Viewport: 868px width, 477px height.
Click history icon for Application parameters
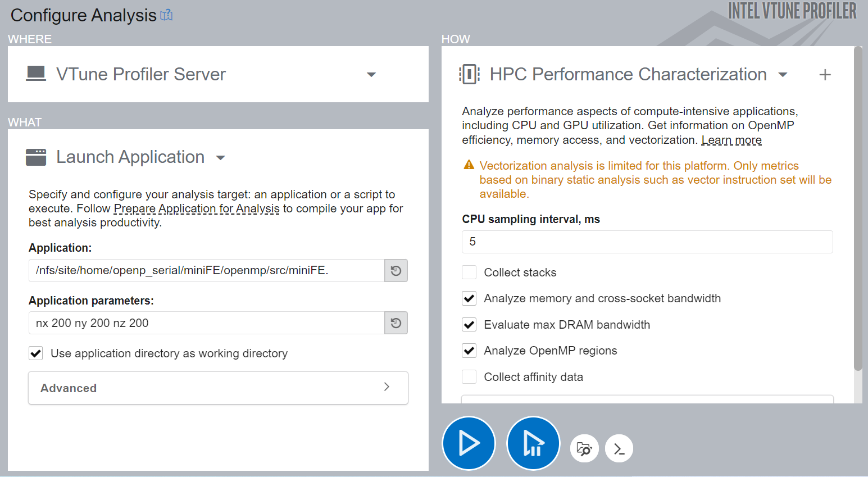[396, 323]
